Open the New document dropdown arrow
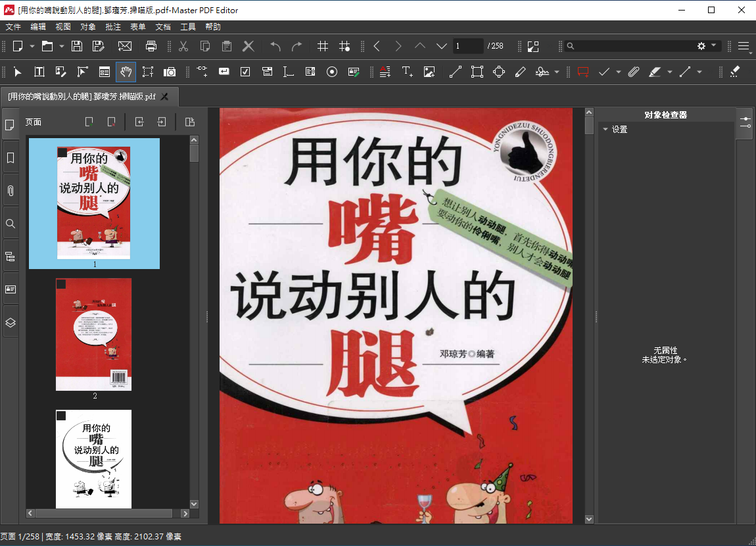 pos(32,46)
